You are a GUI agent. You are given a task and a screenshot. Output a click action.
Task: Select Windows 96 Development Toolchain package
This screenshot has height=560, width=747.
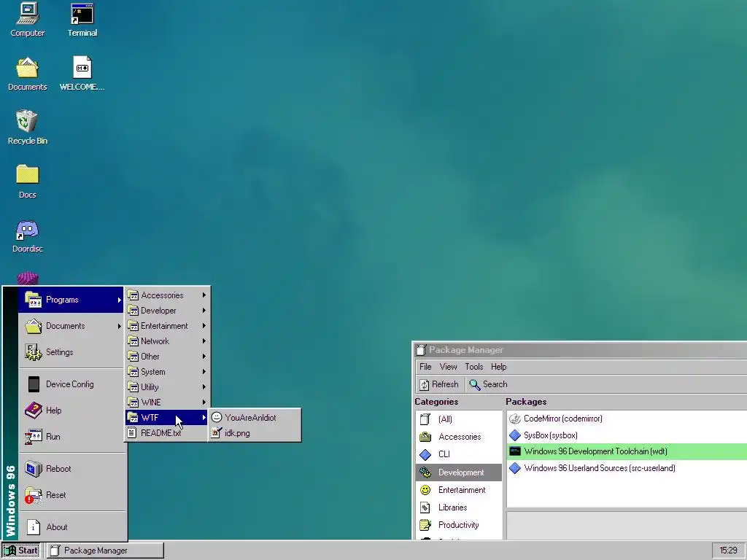pos(627,451)
